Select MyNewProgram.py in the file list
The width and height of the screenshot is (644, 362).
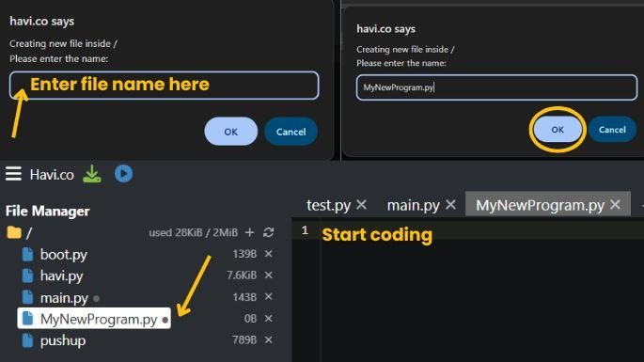94,319
